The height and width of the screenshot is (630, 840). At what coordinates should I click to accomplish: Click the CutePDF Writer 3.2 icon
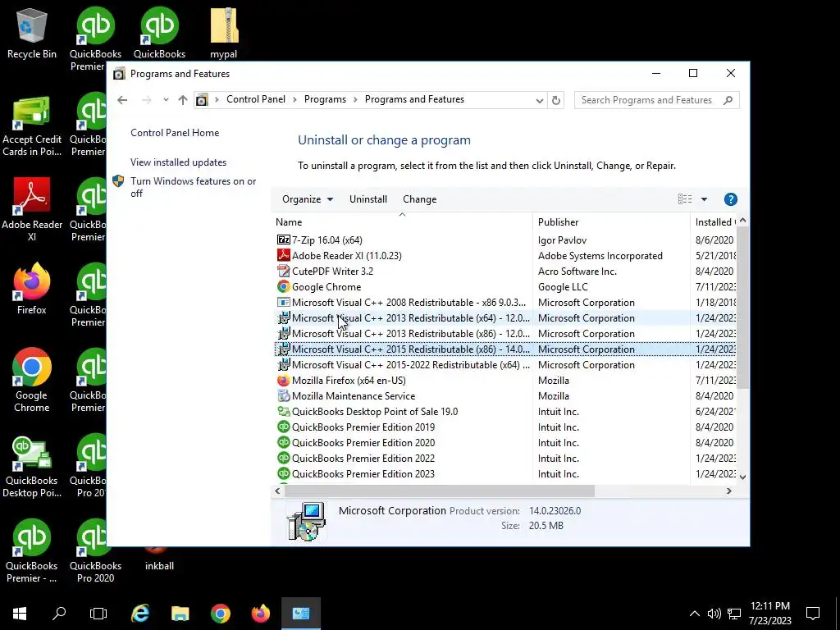283,271
